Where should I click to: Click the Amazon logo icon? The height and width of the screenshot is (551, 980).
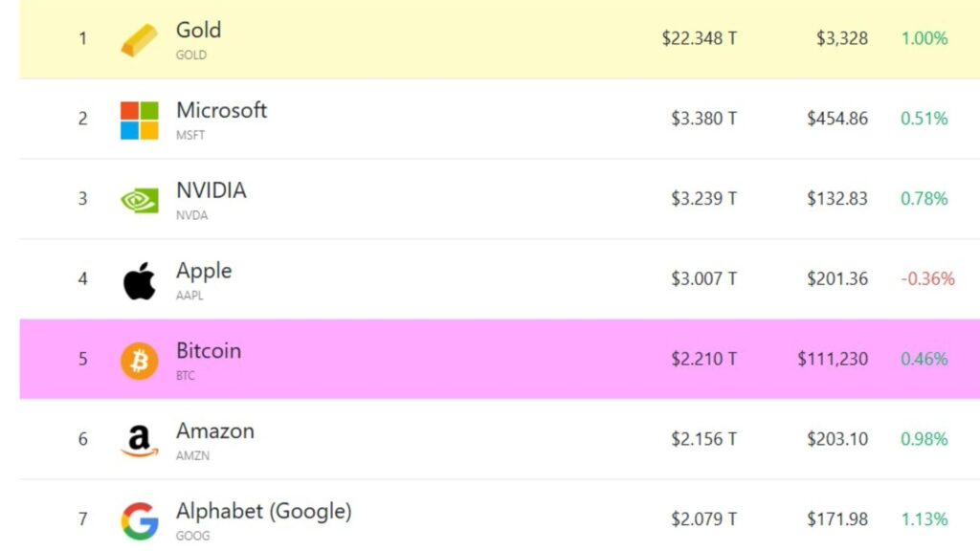[x=139, y=440]
